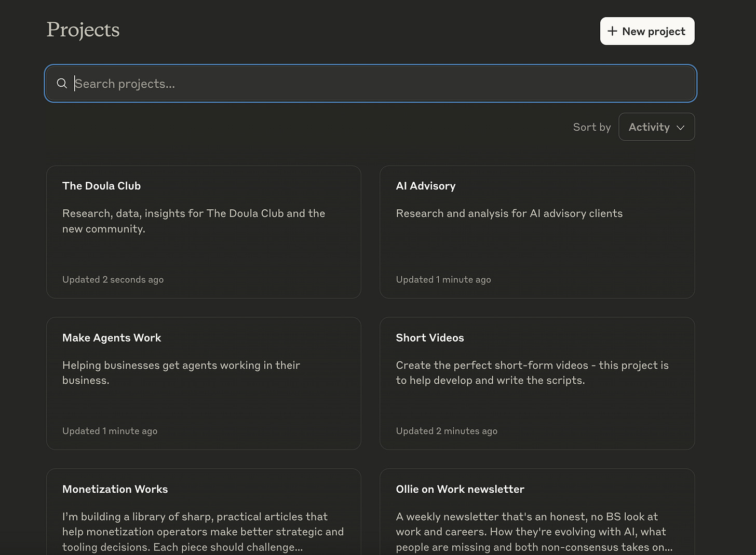Click the Projects page heading
This screenshot has width=756, height=555.
83,30
